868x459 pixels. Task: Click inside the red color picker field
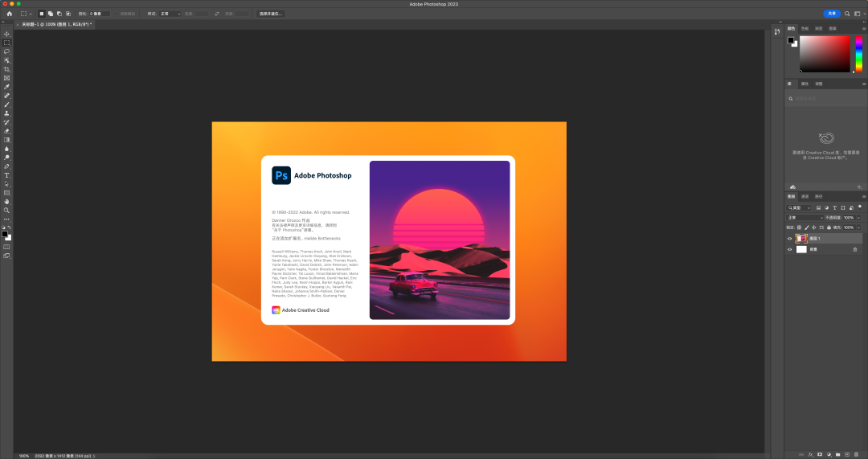825,54
